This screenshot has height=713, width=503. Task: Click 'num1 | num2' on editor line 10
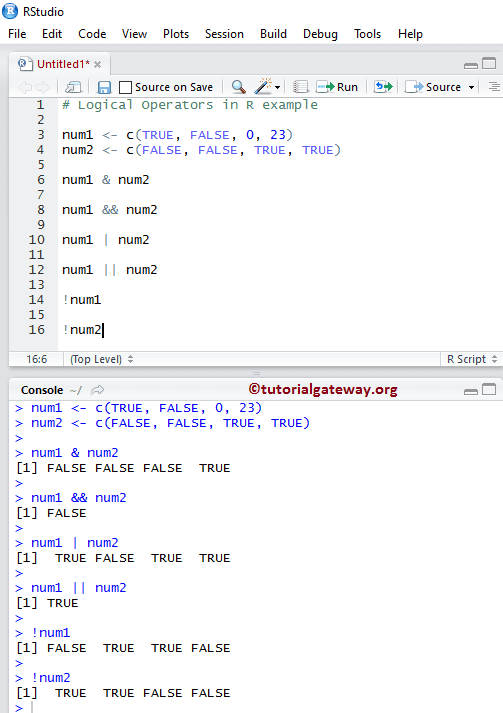pyautogui.click(x=106, y=240)
